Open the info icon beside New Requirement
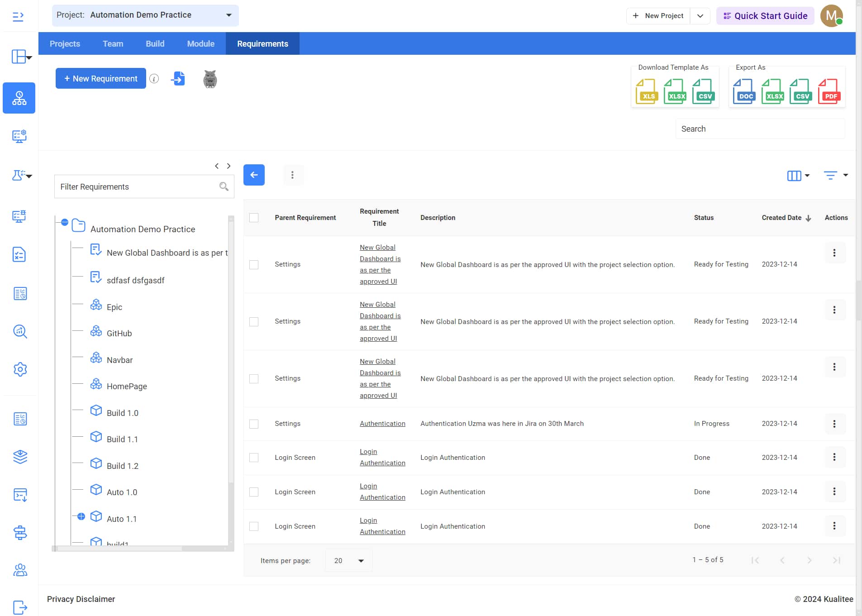This screenshot has width=862, height=616. click(x=154, y=79)
